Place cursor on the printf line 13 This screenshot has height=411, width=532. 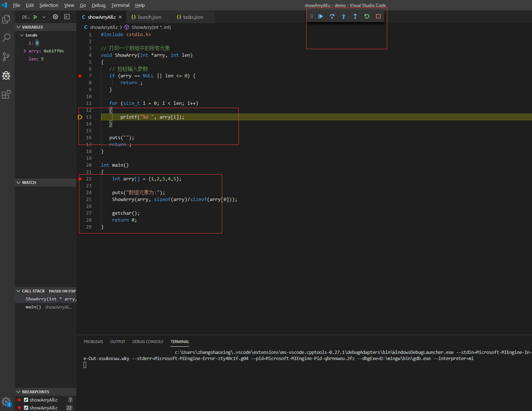click(152, 117)
